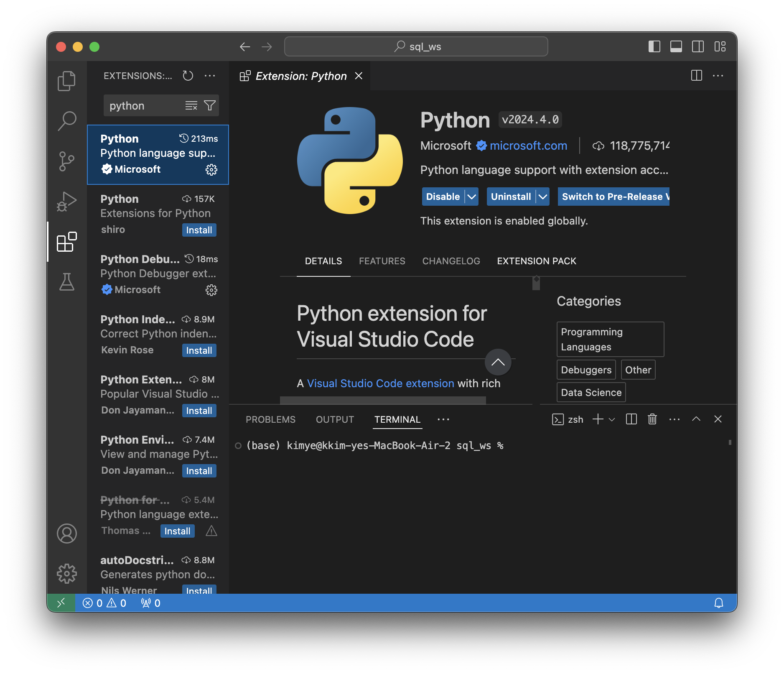Open the remote window indicator
This screenshot has height=674, width=784.
[x=61, y=603]
